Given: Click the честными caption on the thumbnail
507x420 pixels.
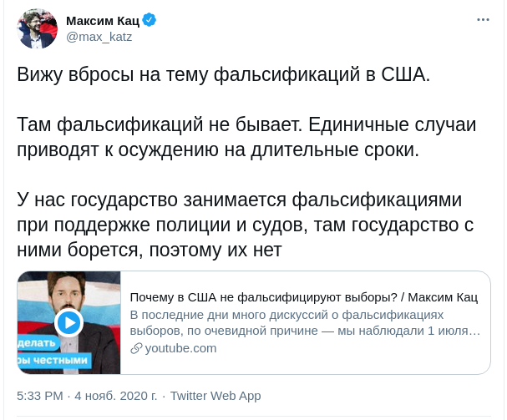Looking at the screenshot, I should 54,360.
